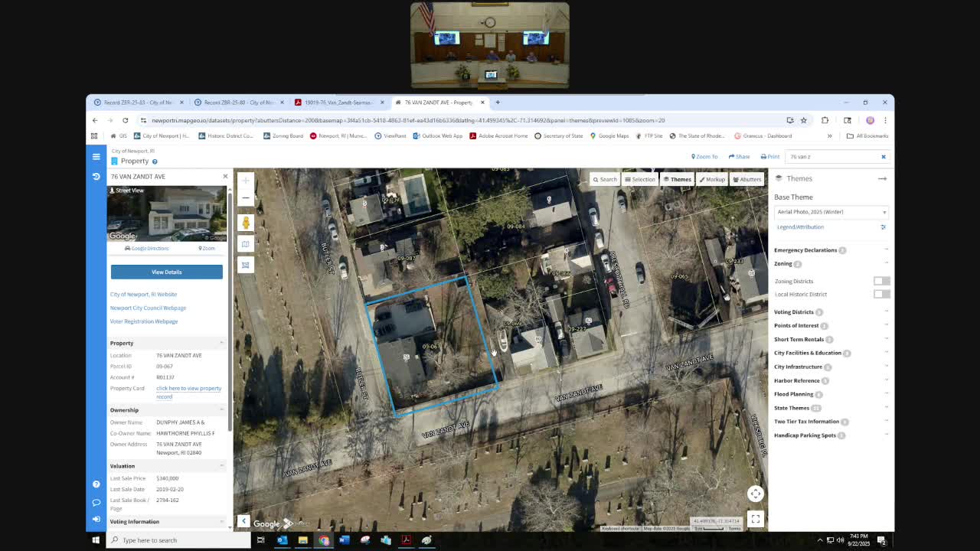Click the yellow Street View pegman icon
The height and width of the screenshot is (551, 980).
click(x=246, y=223)
